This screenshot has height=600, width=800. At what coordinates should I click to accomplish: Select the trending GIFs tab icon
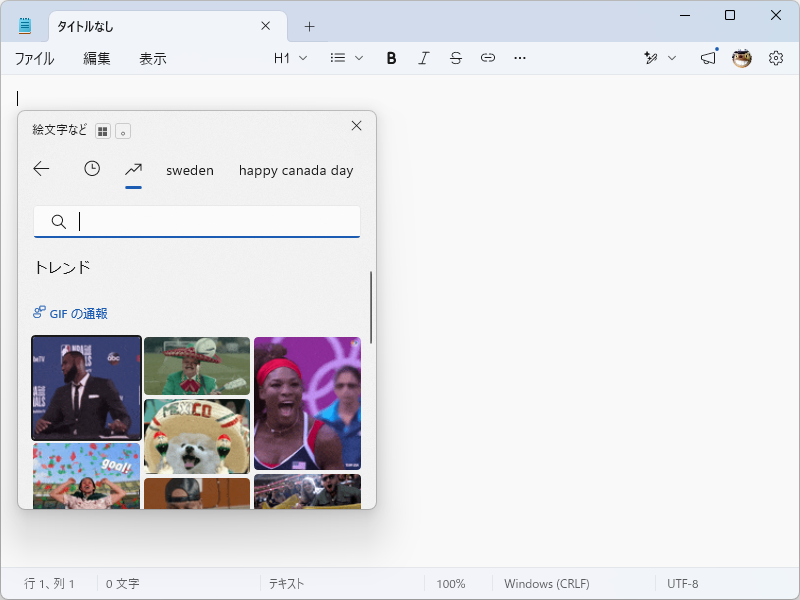click(133, 169)
